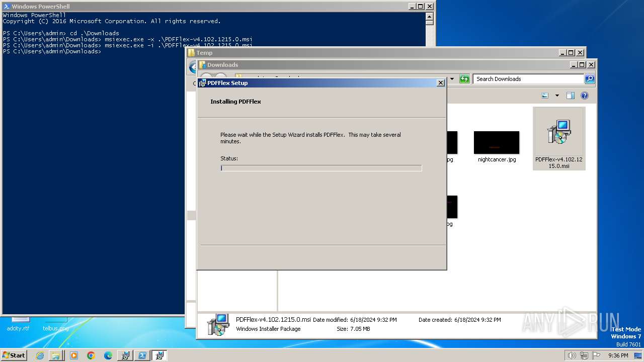
Task: Click PowerShell scrollbar up arrow
Action: coord(429,16)
